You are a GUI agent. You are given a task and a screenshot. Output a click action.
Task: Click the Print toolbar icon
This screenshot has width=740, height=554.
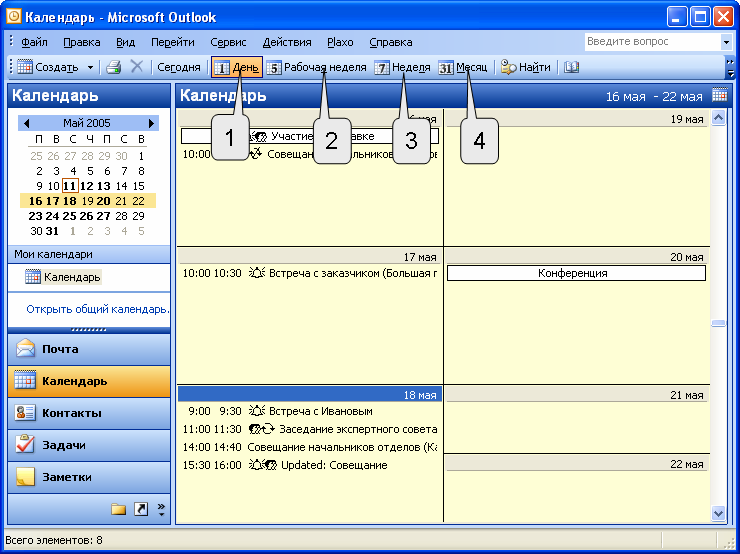point(114,67)
